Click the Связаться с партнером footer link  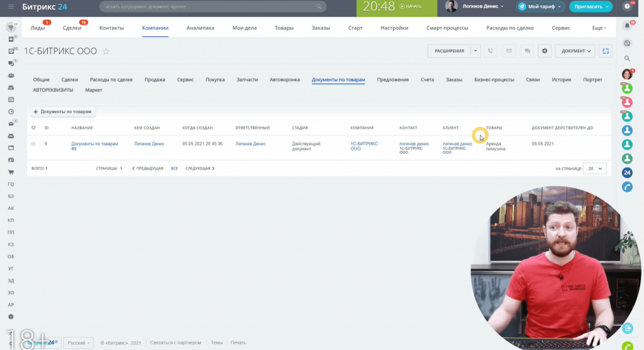tap(175, 342)
